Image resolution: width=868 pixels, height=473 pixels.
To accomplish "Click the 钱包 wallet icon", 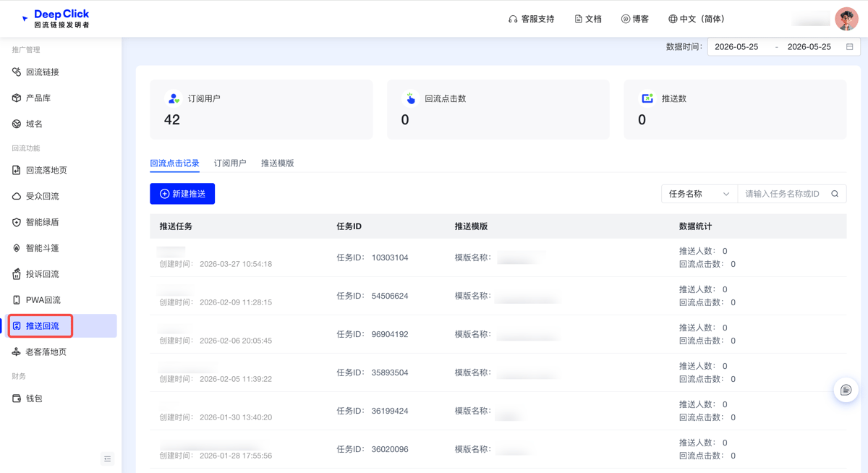I will (17, 399).
